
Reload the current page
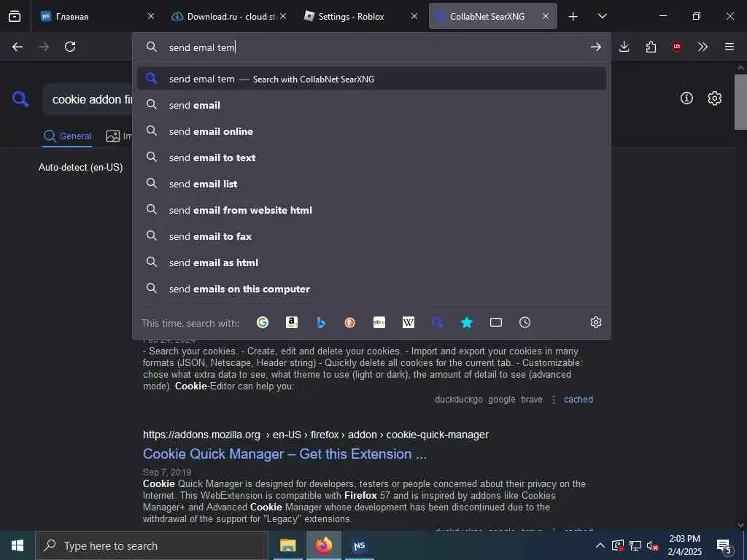[70, 47]
